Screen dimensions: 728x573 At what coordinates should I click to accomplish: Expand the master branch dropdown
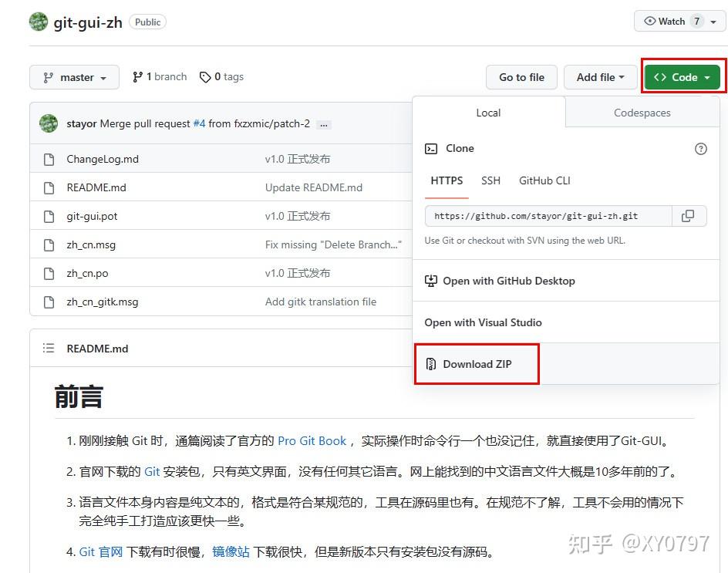pos(74,77)
